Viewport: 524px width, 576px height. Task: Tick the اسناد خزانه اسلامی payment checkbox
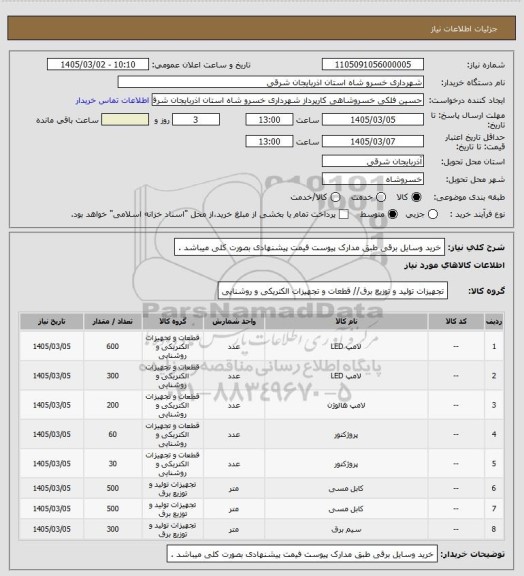344,214
